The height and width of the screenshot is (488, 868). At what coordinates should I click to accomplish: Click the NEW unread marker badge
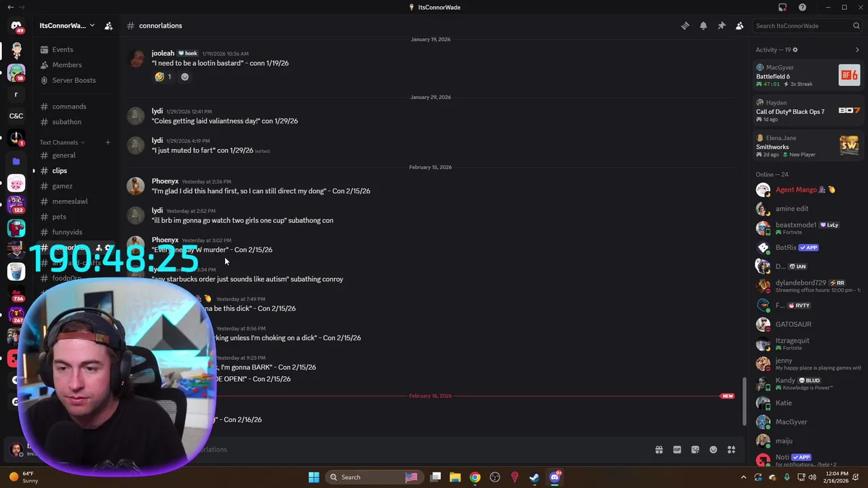pyautogui.click(x=727, y=396)
